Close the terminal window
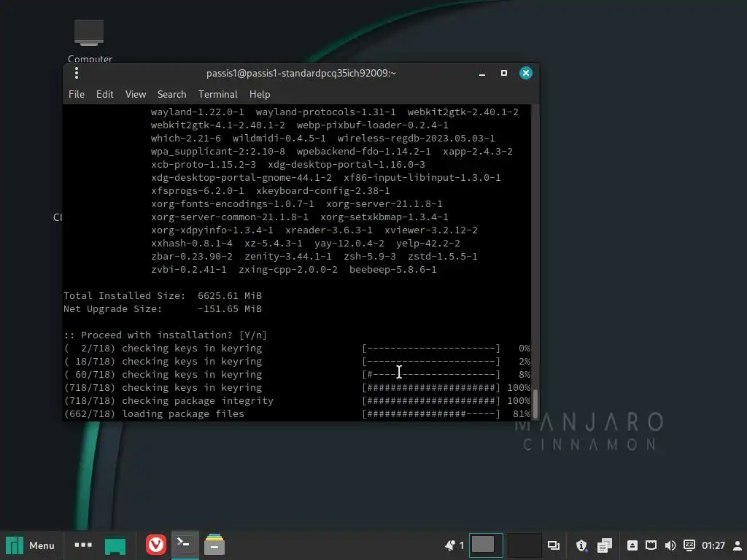Screen dimensions: 747x560 tap(525, 73)
